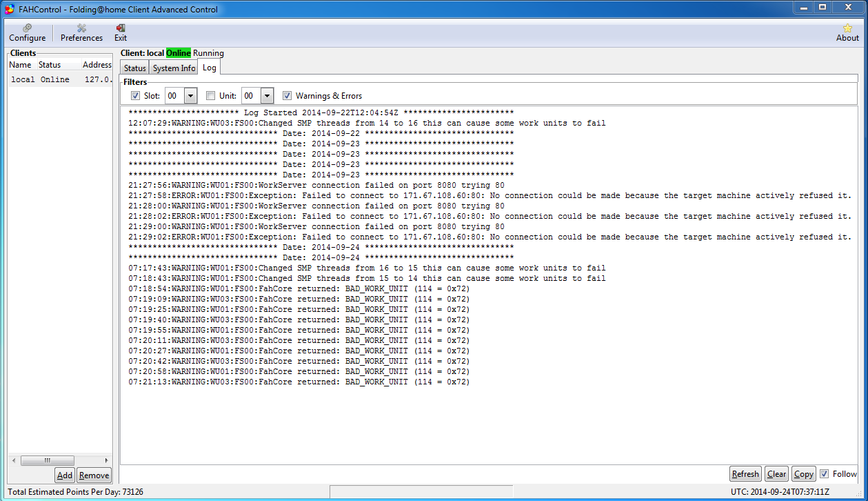Screen dimensions: 868x501
Task: Toggle Warnings & Errors filter checkbox
Action: point(287,95)
